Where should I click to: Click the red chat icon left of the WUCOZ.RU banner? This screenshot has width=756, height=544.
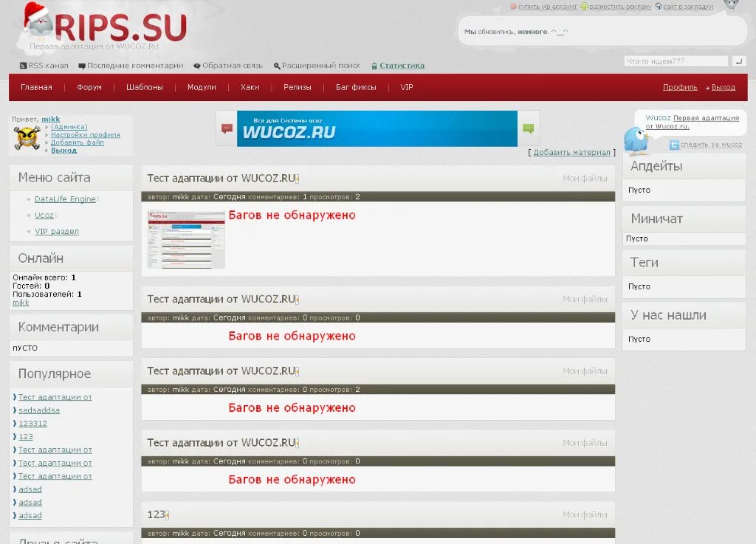[227, 128]
